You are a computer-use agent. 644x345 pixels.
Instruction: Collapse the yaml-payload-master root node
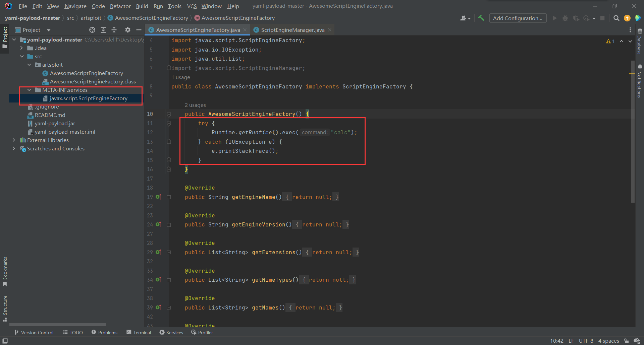tap(14, 40)
